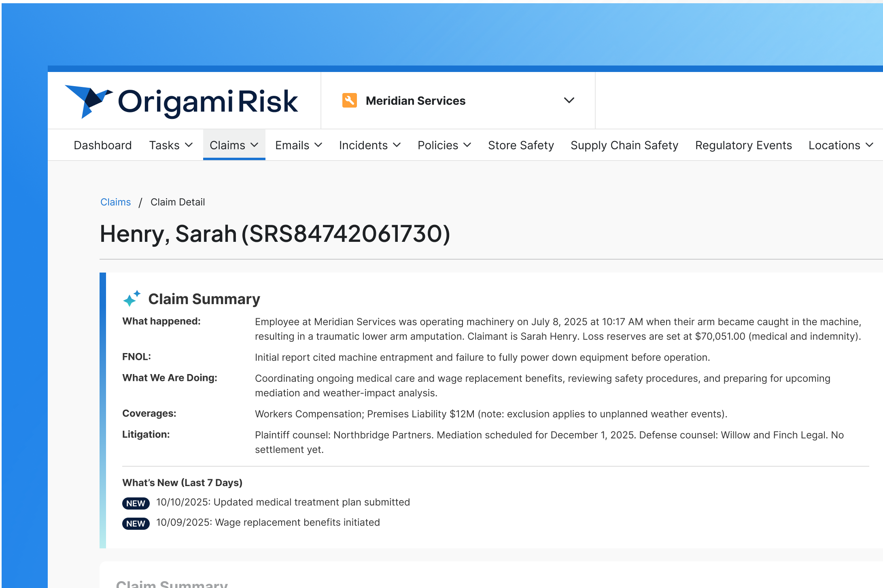883x588 pixels.
Task: Open Supply Chain Safety
Action: 624,145
